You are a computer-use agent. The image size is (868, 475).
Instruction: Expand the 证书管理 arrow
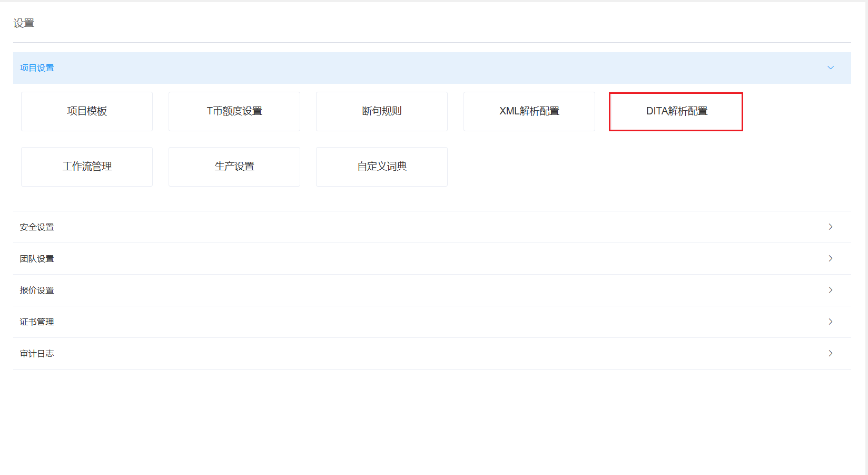830,322
